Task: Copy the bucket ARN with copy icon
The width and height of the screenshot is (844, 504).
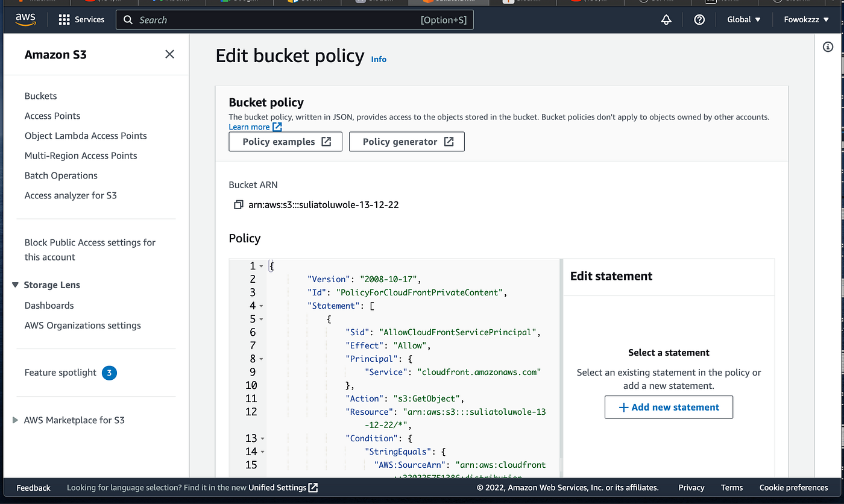Action: click(x=238, y=205)
